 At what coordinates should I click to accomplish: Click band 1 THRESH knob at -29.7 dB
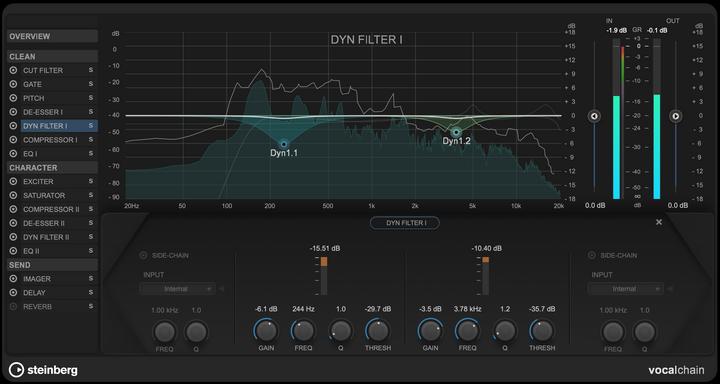pos(378,331)
